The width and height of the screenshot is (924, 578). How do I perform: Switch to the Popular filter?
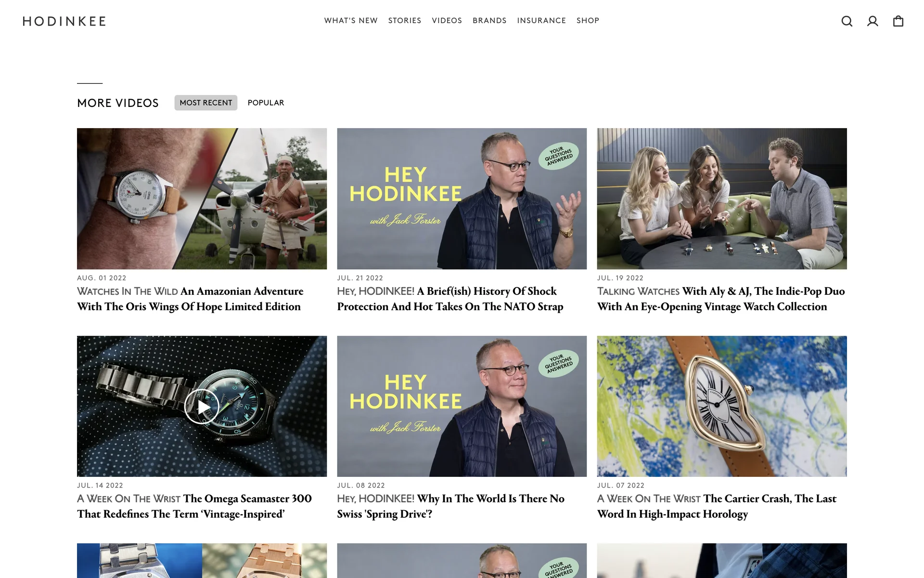click(x=266, y=103)
